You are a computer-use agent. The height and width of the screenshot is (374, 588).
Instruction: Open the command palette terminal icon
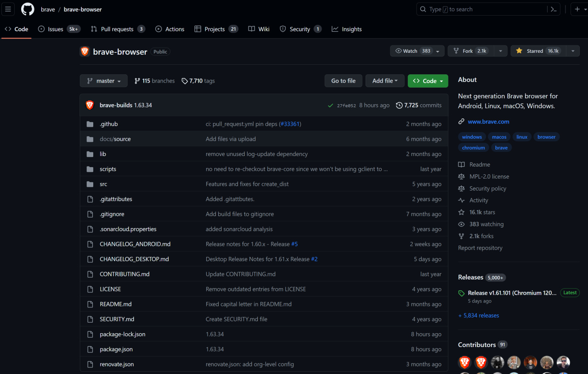click(554, 9)
